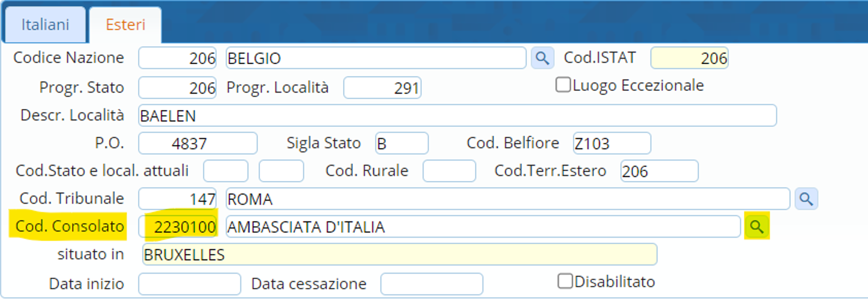868x302 pixels.
Task: Tick the Disabilitato checkbox
Action: tap(565, 281)
